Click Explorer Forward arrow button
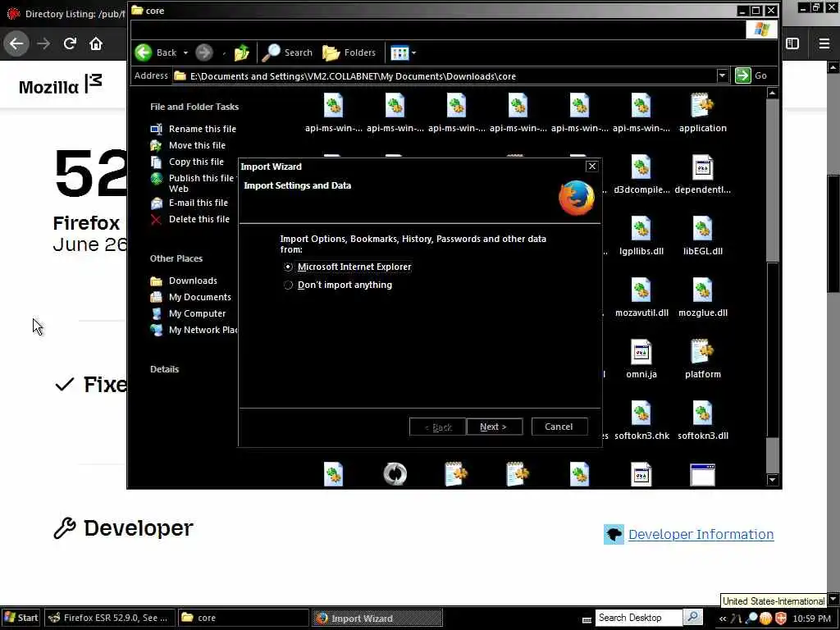Screen dimensions: 840x630 click(x=204, y=52)
